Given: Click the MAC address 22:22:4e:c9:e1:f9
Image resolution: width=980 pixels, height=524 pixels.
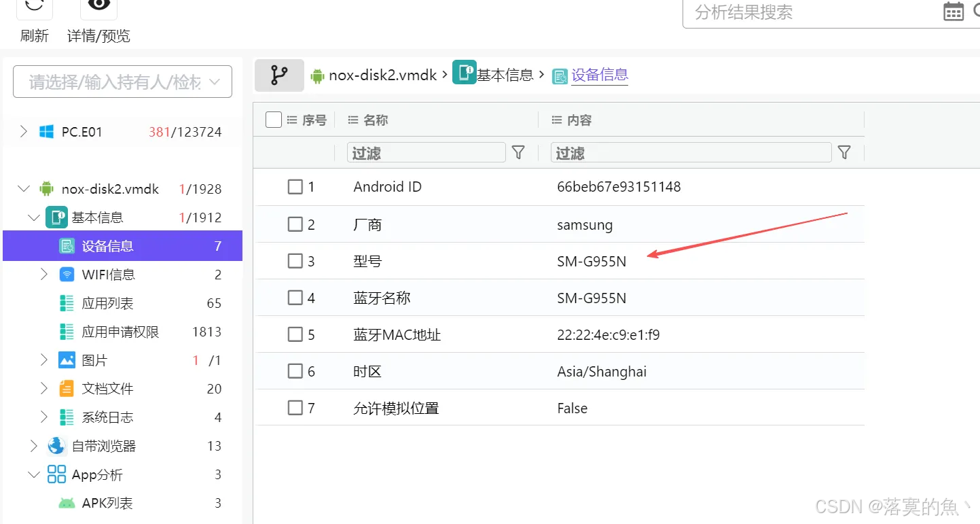Looking at the screenshot, I should [609, 335].
